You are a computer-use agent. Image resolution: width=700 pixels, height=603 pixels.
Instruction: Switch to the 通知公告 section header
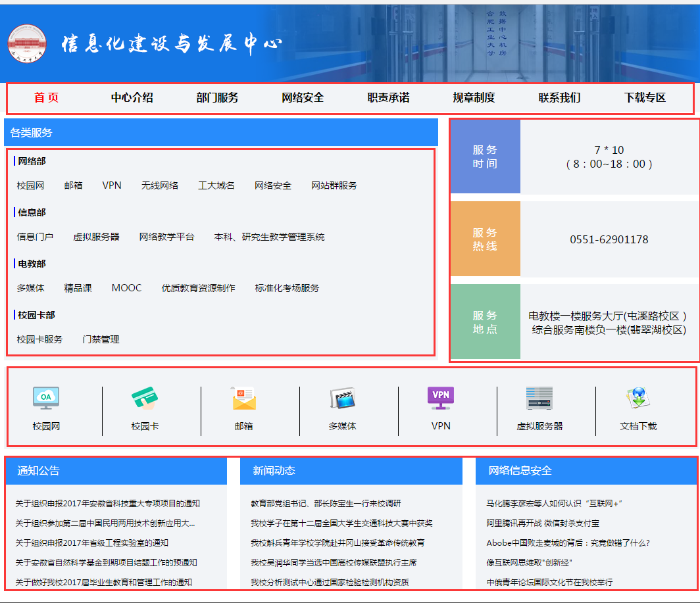click(x=38, y=471)
